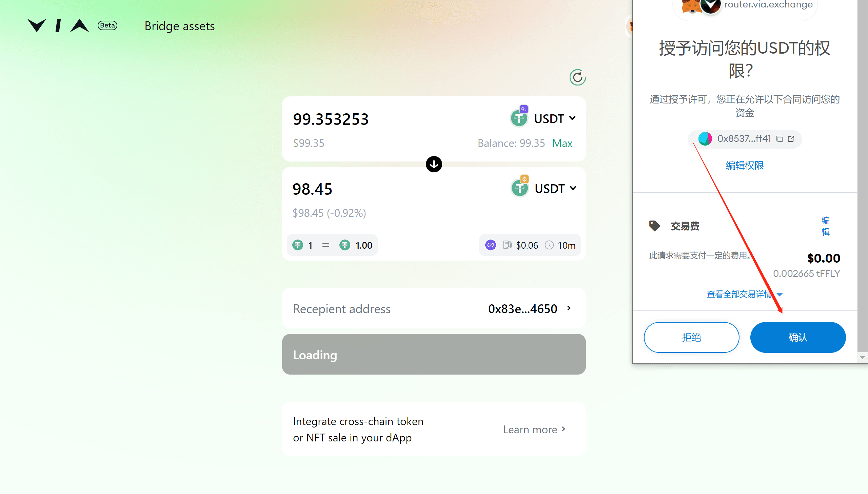
Task: Click 确认 to confirm USDT access
Action: click(798, 337)
